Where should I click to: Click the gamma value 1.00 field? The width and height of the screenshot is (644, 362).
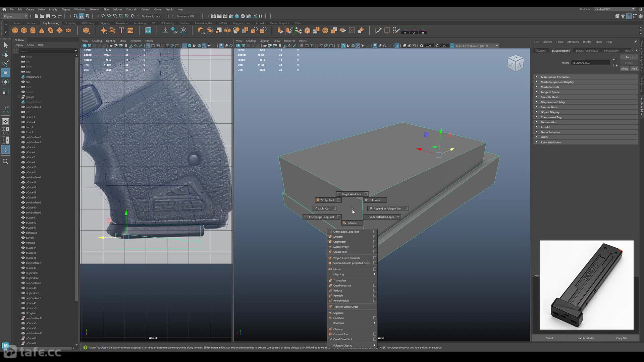[x=443, y=46]
